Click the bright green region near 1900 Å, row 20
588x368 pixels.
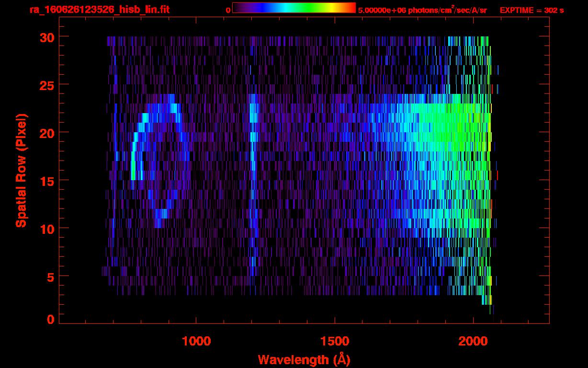445,133
